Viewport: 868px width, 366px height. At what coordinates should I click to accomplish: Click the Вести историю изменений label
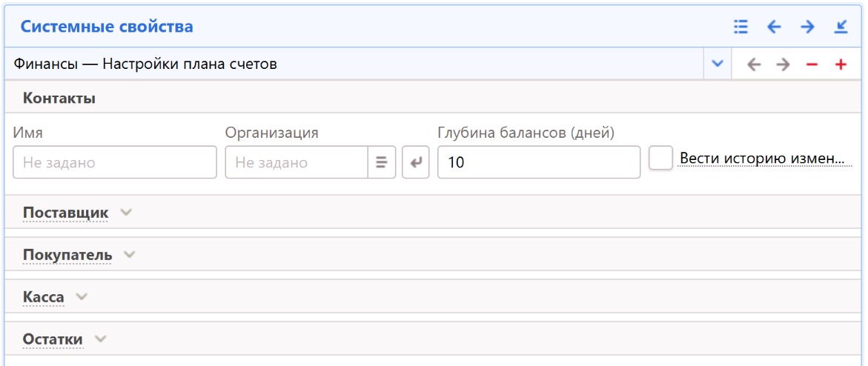click(x=763, y=159)
